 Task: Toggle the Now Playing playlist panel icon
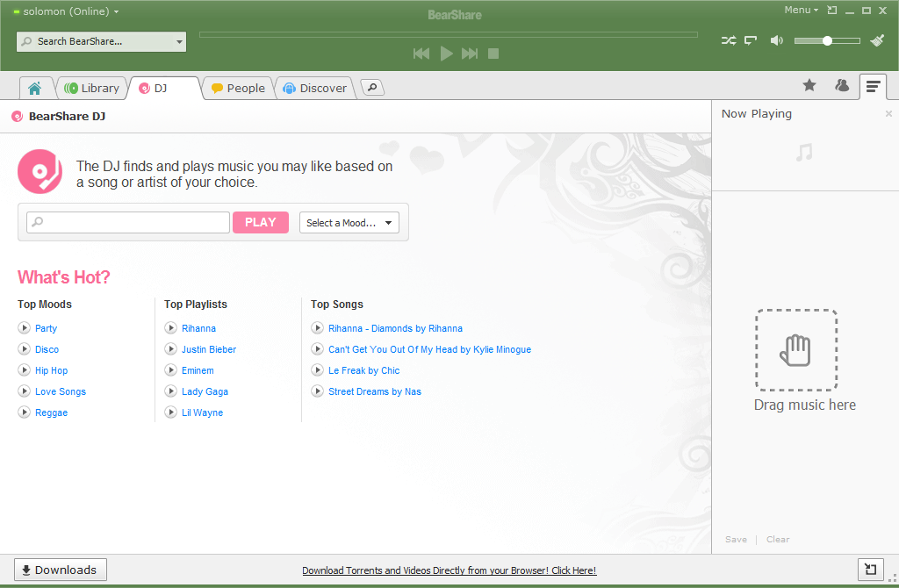point(874,87)
